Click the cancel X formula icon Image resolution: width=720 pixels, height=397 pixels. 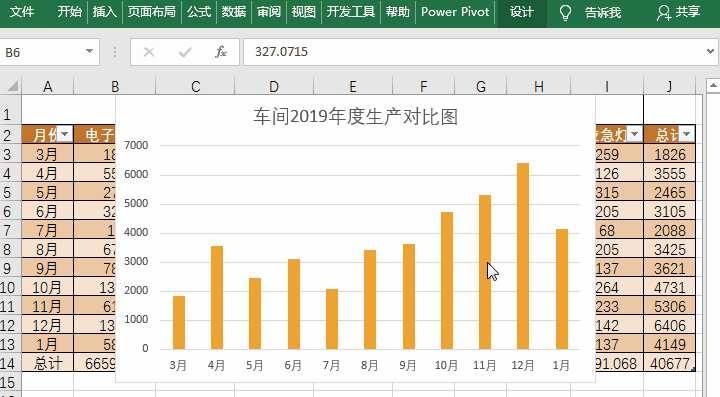(149, 52)
